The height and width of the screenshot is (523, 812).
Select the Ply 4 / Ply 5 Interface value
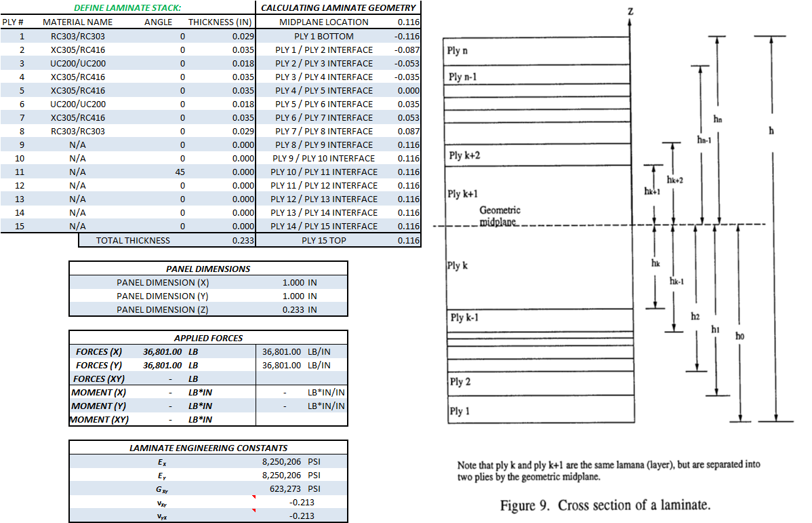(x=408, y=90)
